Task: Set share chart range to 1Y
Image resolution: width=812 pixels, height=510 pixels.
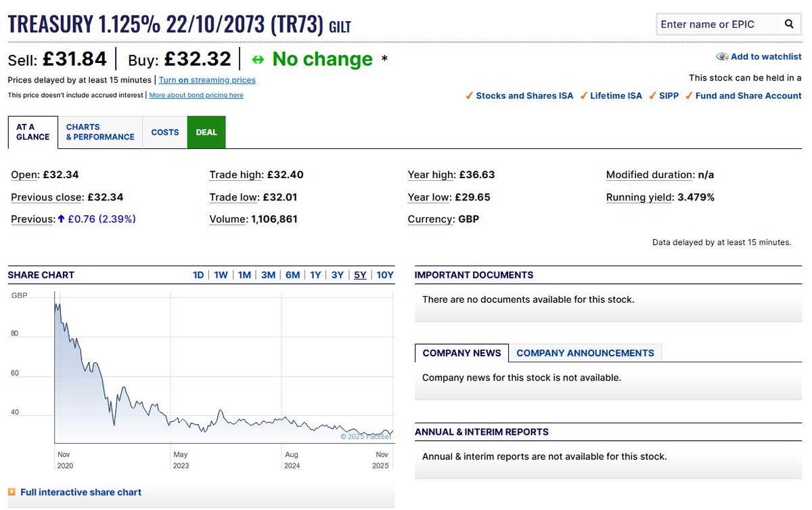Action: pyautogui.click(x=315, y=275)
